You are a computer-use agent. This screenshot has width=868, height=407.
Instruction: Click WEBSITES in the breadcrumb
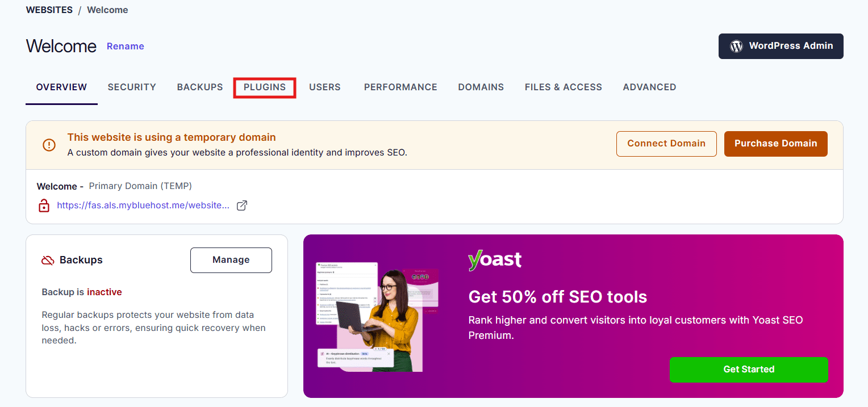(49, 10)
